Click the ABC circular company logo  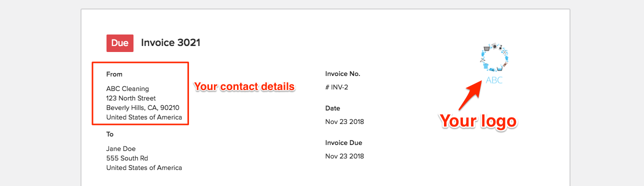(494, 56)
